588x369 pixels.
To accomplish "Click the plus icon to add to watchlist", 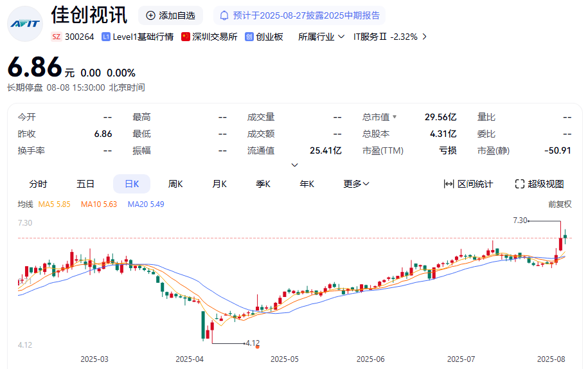I will pos(151,15).
